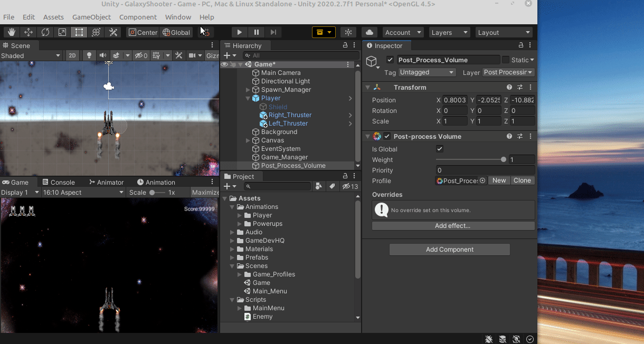Switch to the Animation tab

pos(156,182)
